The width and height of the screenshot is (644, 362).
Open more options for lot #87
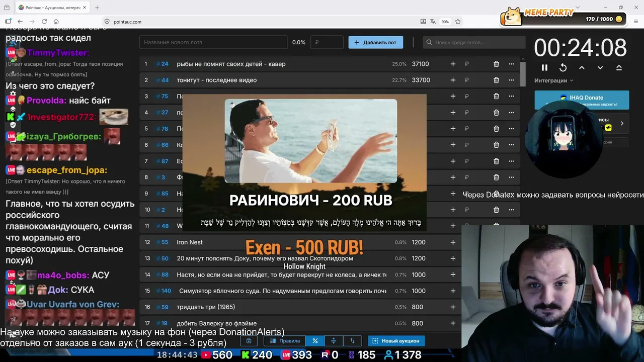point(511,161)
